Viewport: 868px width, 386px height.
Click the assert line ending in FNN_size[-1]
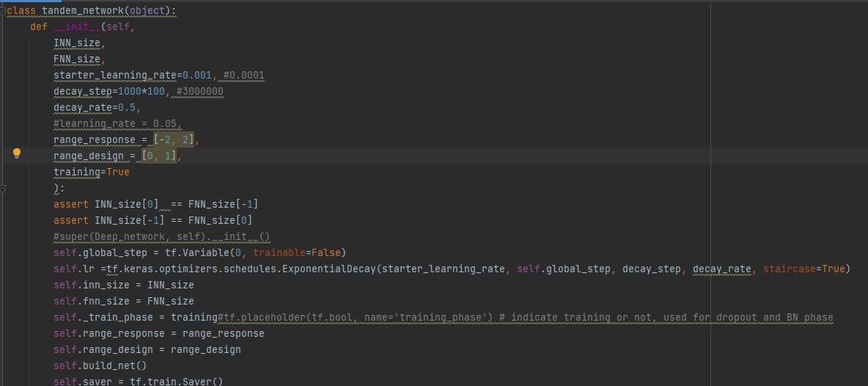(x=156, y=204)
